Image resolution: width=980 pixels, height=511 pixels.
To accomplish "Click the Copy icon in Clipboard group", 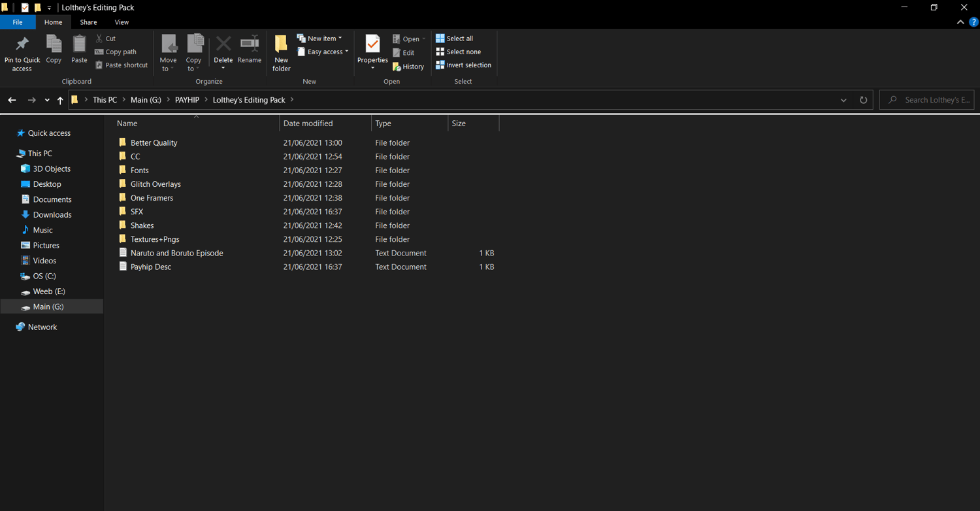I will point(54,44).
